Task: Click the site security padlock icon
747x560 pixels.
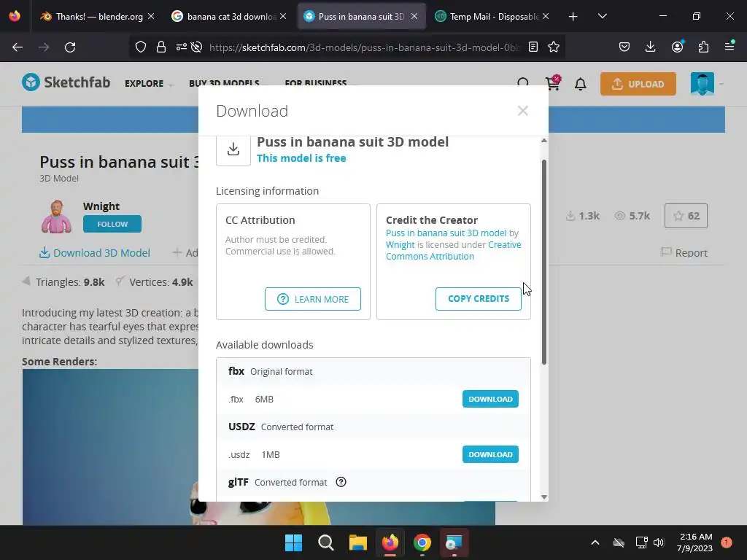Action: pyautogui.click(x=161, y=47)
